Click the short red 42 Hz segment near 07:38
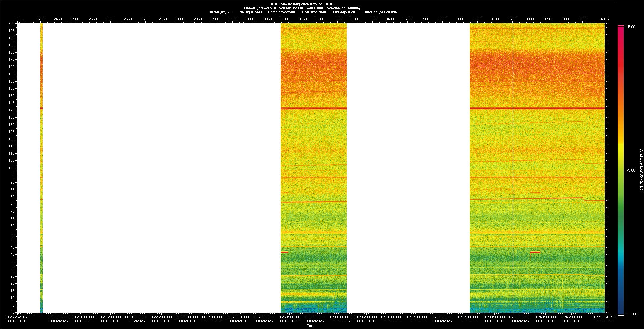This screenshot has width=644, height=329. (535, 252)
